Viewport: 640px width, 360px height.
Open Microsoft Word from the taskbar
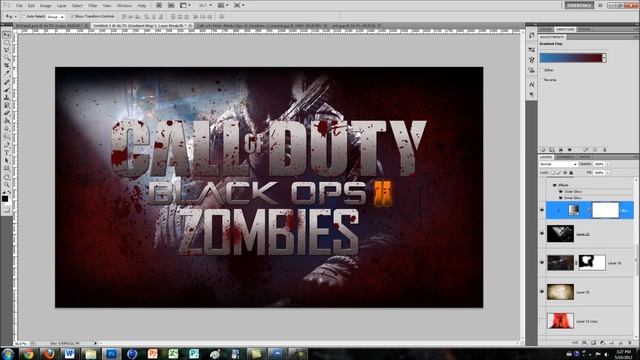click(69, 353)
